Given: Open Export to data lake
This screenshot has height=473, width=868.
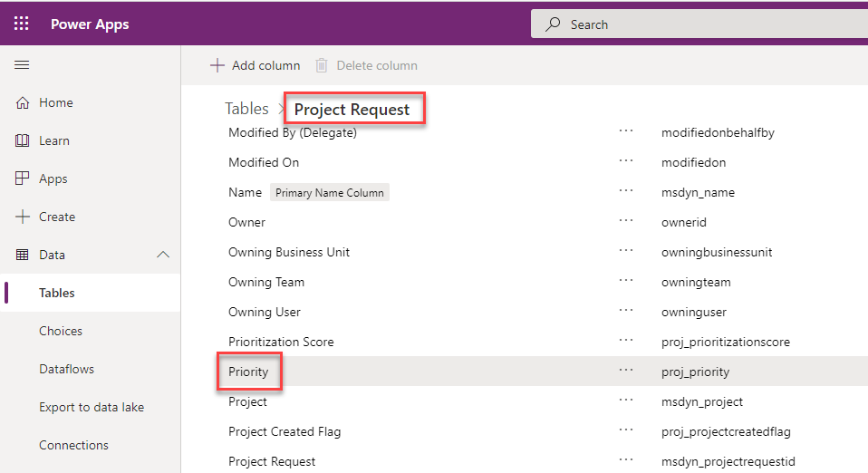Looking at the screenshot, I should coord(92,408).
